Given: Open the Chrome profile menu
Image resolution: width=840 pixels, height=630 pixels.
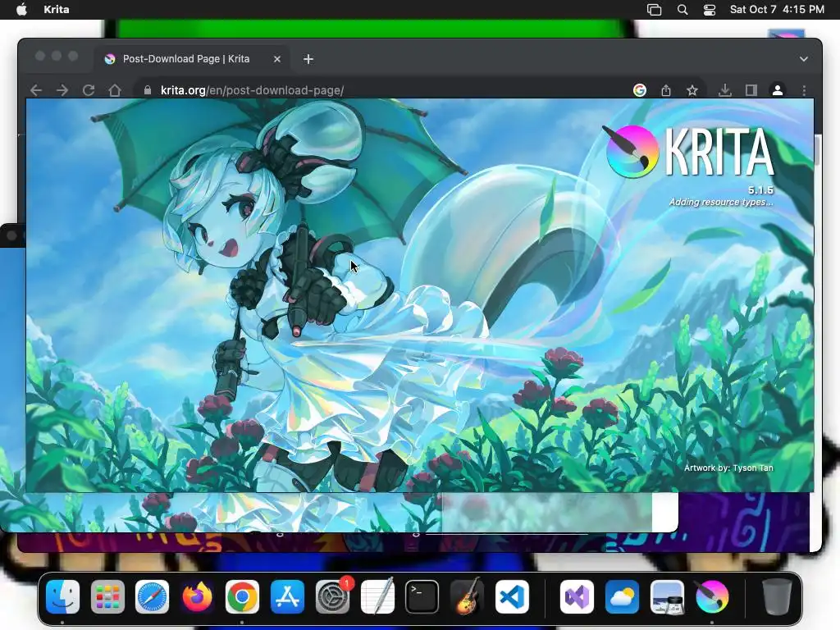Looking at the screenshot, I should 778,90.
